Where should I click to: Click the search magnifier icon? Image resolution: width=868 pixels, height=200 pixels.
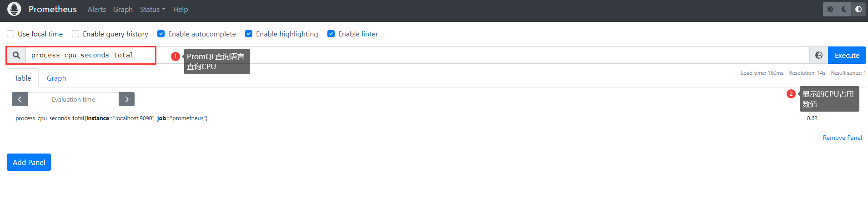tap(16, 55)
